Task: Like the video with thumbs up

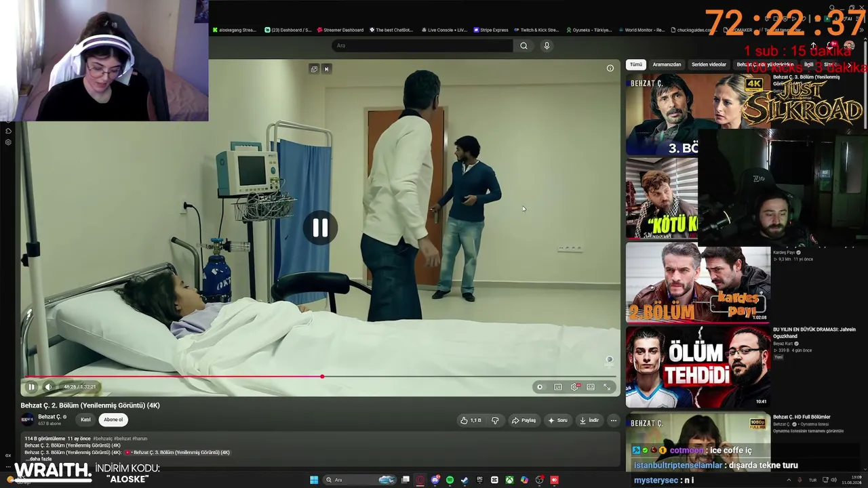Action: coord(471,420)
